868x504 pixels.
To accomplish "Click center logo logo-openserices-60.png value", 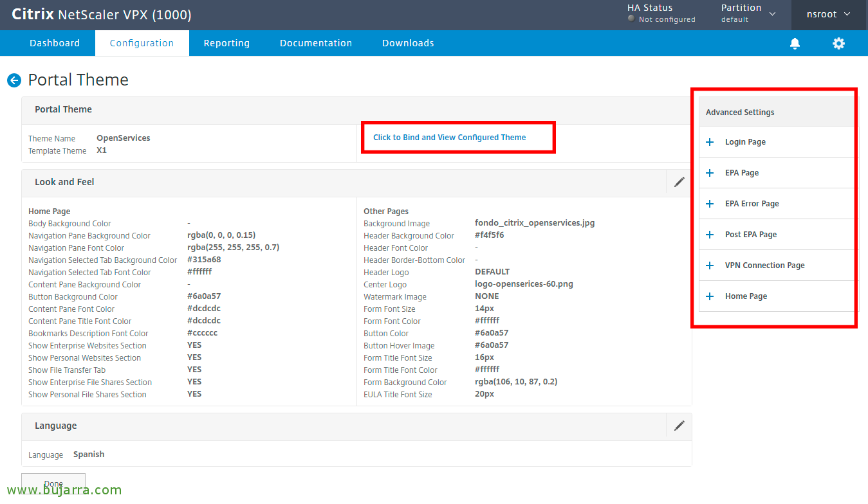I will point(524,284).
